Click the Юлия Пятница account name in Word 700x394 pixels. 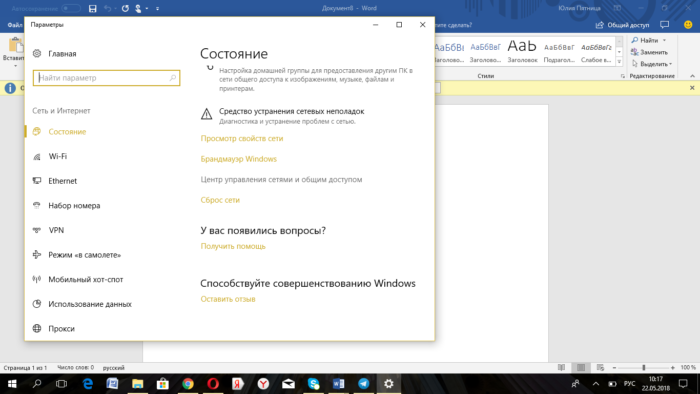(x=579, y=8)
